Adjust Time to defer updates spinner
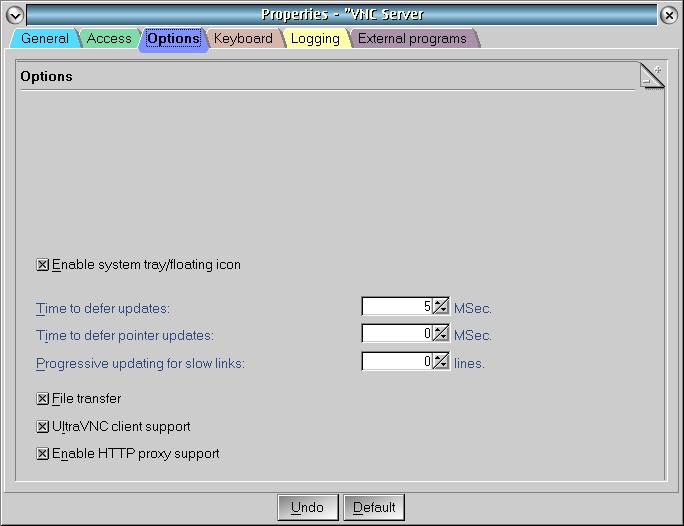 point(441,307)
